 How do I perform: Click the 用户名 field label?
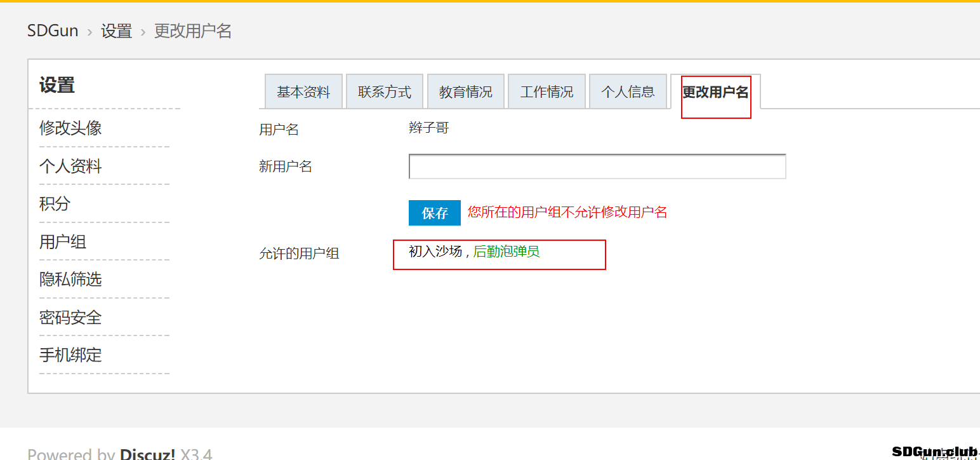click(x=279, y=130)
